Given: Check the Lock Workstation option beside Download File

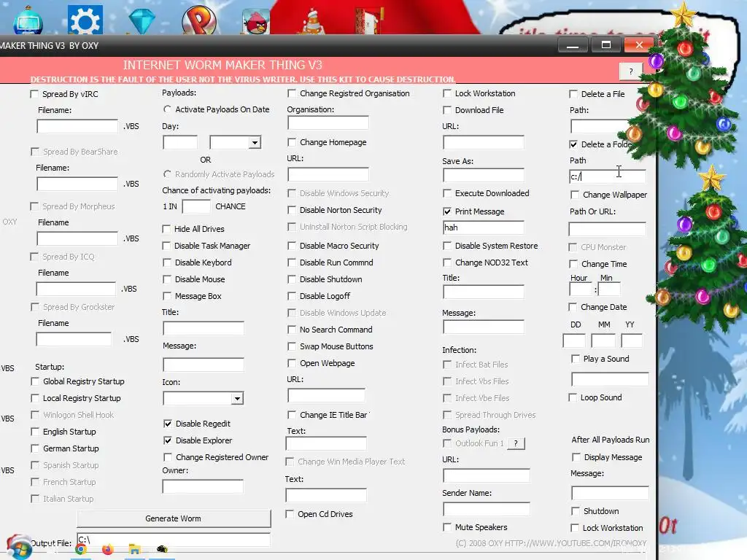Looking at the screenshot, I should (447, 93).
